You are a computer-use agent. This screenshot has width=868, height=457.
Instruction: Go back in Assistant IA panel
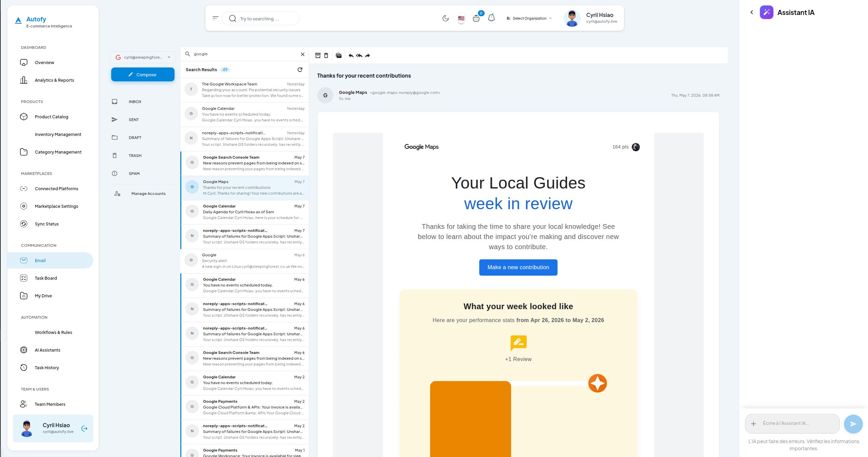click(752, 12)
